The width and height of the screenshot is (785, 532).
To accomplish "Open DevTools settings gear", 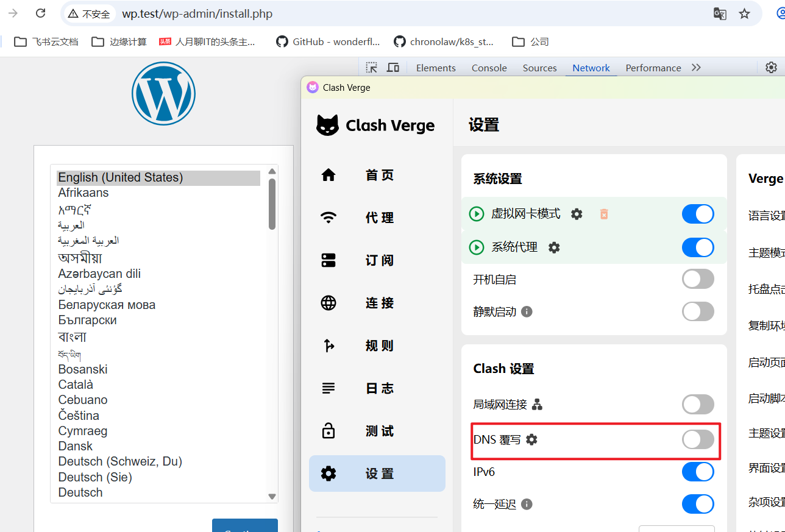I will tap(771, 68).
